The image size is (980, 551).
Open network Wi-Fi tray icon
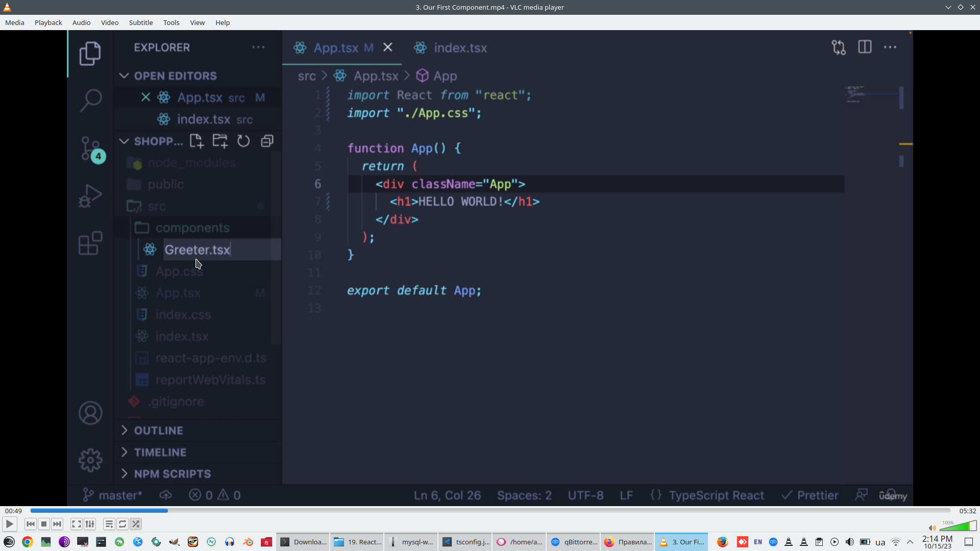coord(896,542)
